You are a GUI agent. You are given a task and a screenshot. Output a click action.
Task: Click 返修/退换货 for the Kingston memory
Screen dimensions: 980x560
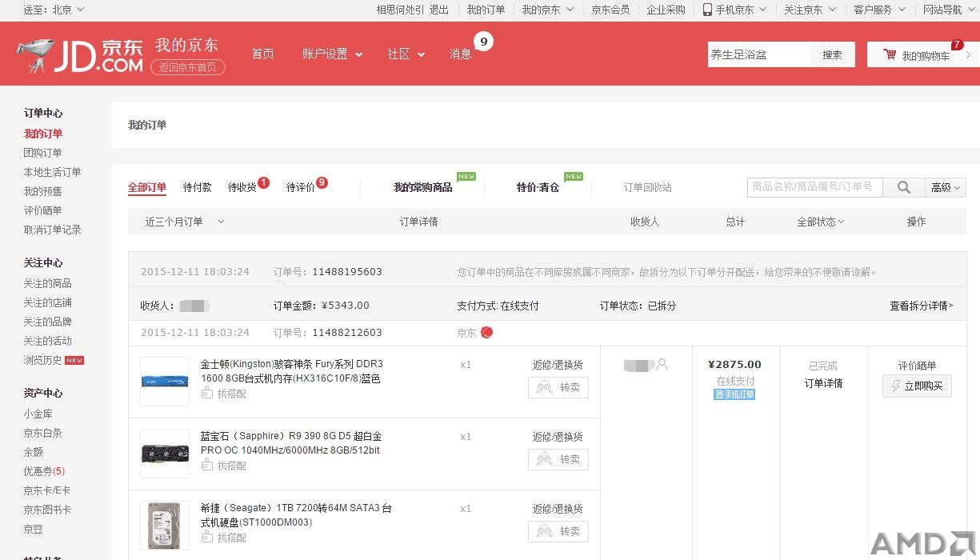pyautogui.click(x=558, y=365)
